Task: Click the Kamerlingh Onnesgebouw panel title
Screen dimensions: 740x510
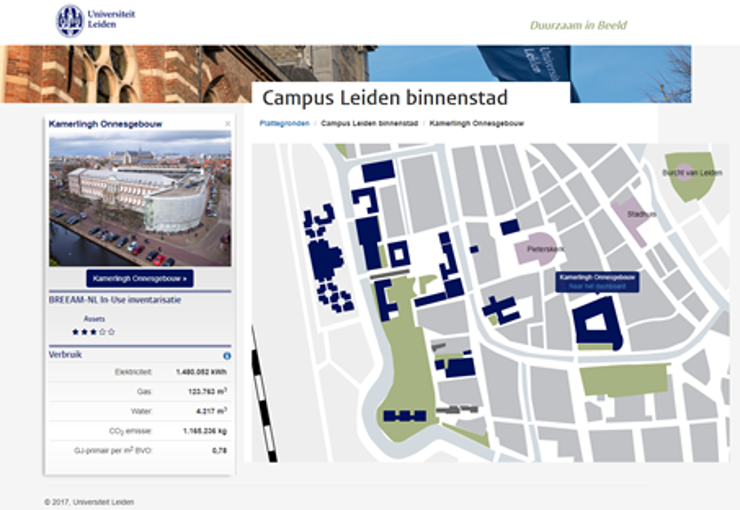Action: click(105, 124)
